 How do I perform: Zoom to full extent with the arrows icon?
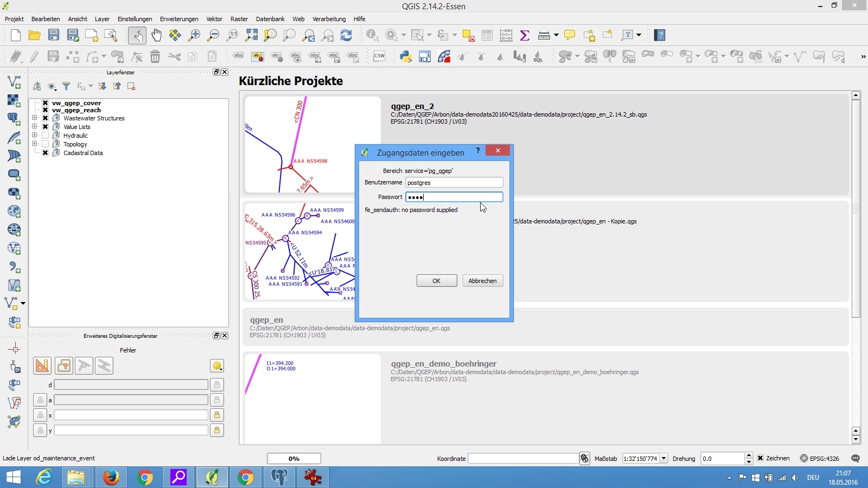point(251,35)
